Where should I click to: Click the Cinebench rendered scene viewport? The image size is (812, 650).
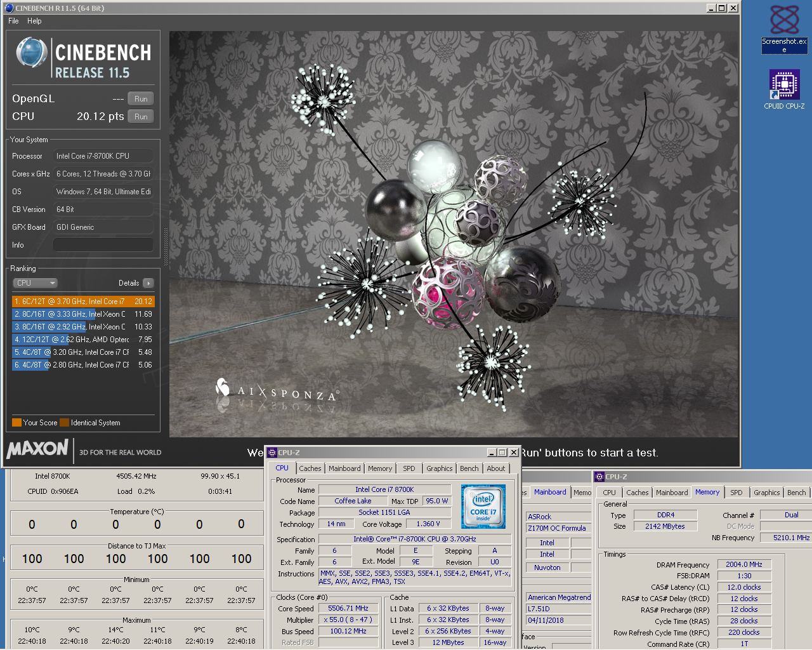click(x=454, y=234)
